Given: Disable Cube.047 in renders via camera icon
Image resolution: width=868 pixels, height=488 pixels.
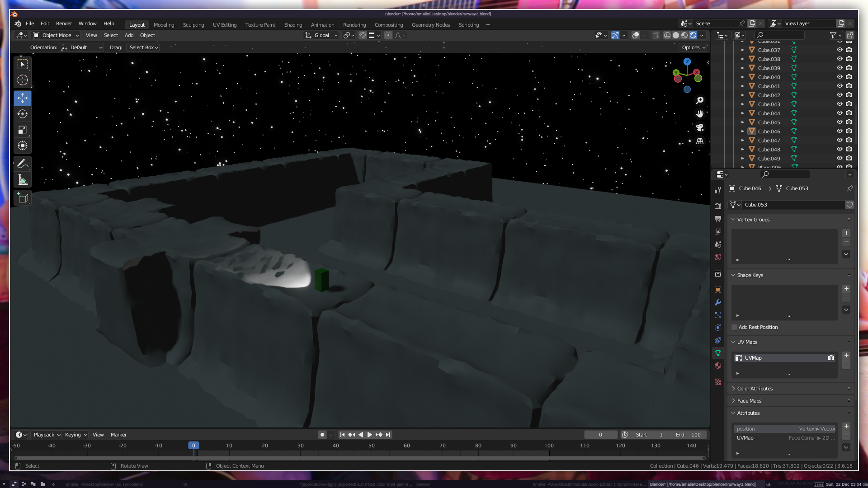Looking at the screenshot, I should pyautogui.click(x=849, y=140).
